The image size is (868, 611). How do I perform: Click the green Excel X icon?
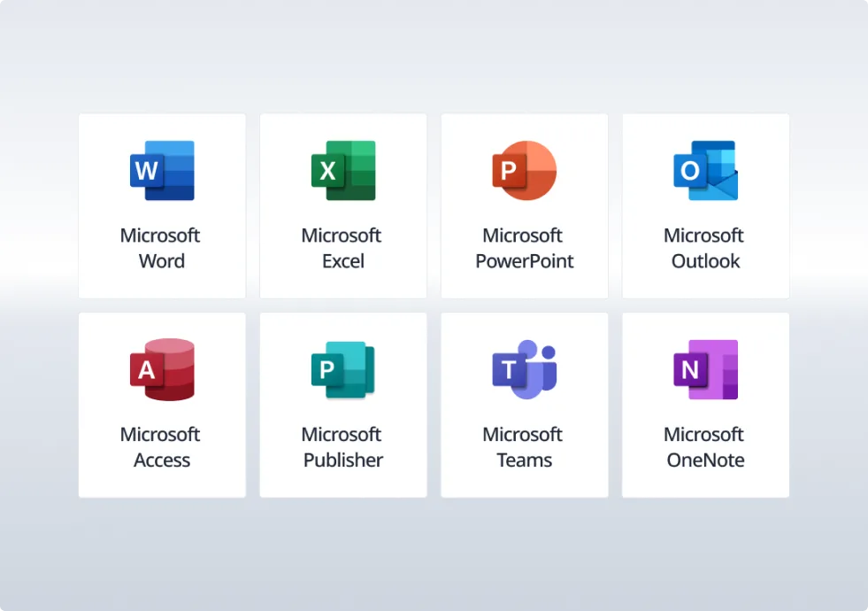click(343, 171)
